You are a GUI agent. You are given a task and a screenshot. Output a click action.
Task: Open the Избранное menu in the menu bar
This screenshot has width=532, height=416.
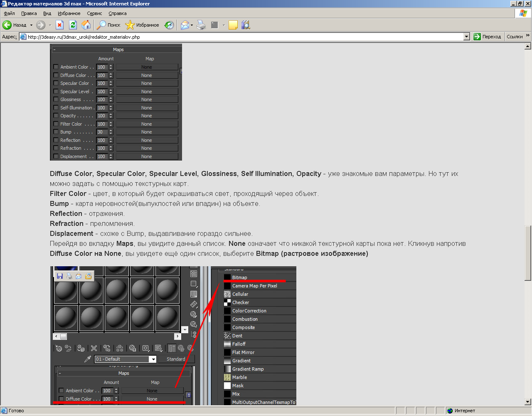click(69, 13)
